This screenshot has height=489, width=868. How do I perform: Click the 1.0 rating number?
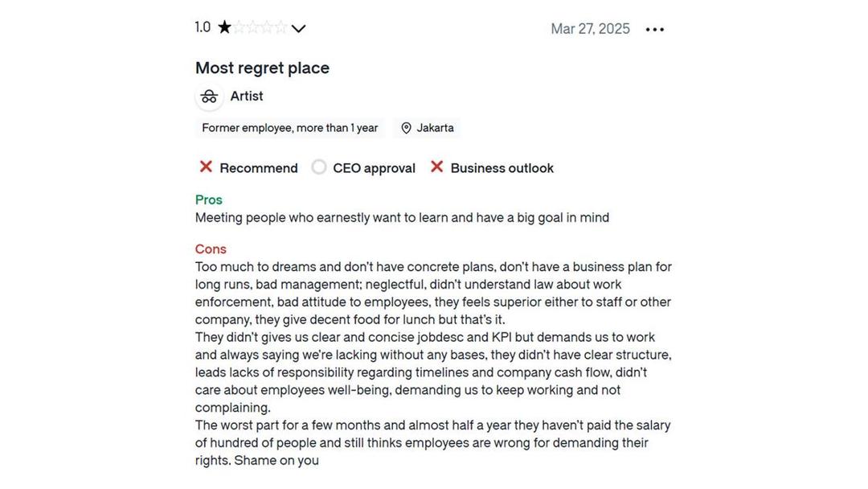pos(203,27)
